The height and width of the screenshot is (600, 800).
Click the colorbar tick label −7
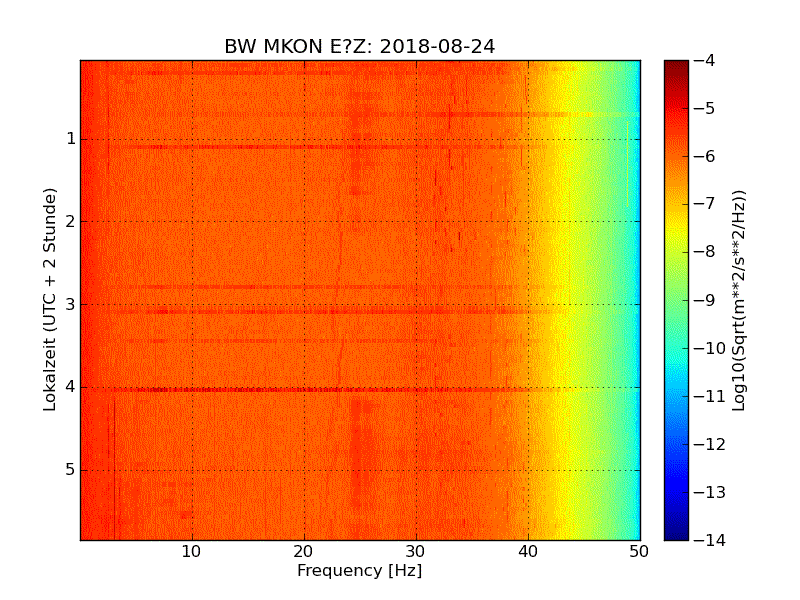click(x=704, y=204)
